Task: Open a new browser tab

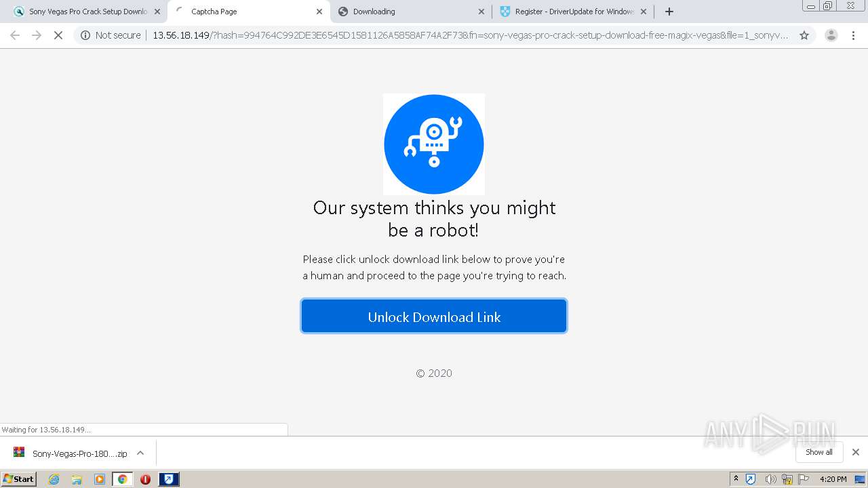Action: [669, 12]
